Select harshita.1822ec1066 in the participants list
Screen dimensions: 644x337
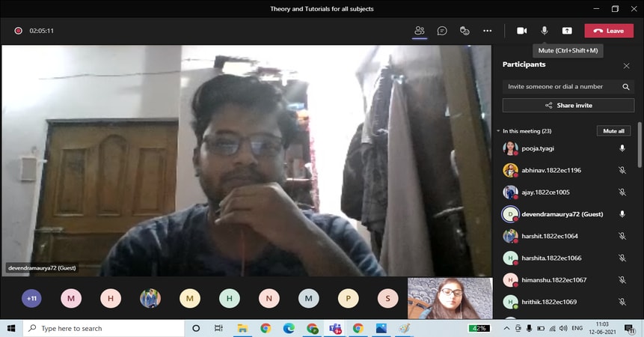pos(551,258)
